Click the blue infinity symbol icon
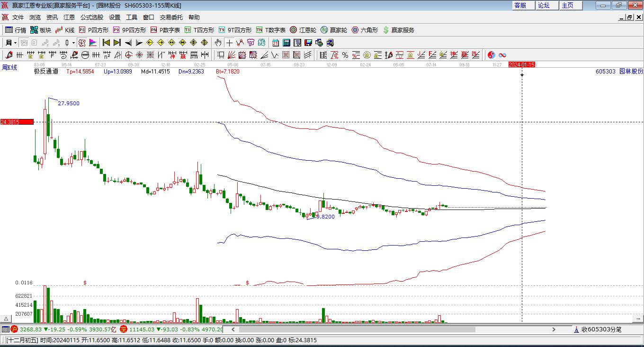Screen dimensions: 644x347 (x=502, y=55)
